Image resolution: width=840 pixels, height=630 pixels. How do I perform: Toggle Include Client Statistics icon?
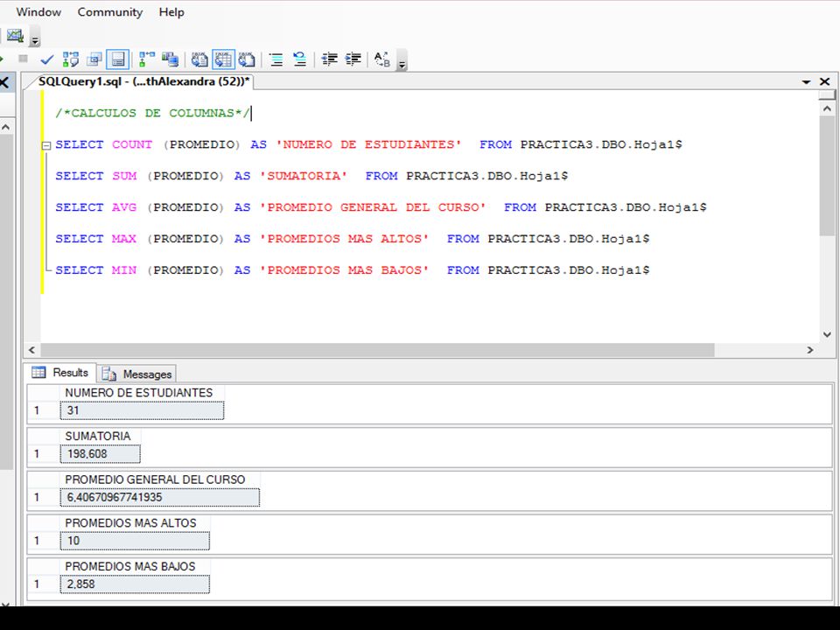click(x=171, y=59)
